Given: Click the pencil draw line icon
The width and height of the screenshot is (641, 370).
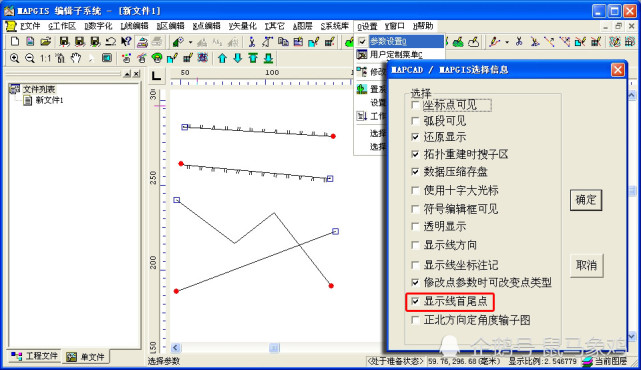Looking at the screenshot, I should coord(495,41).
